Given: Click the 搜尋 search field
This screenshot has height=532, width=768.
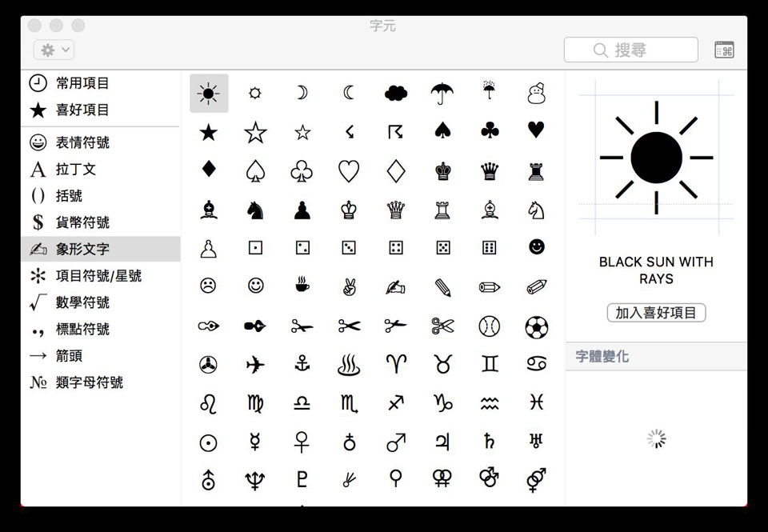Looking at the screenshot, I should coord(630,50).
